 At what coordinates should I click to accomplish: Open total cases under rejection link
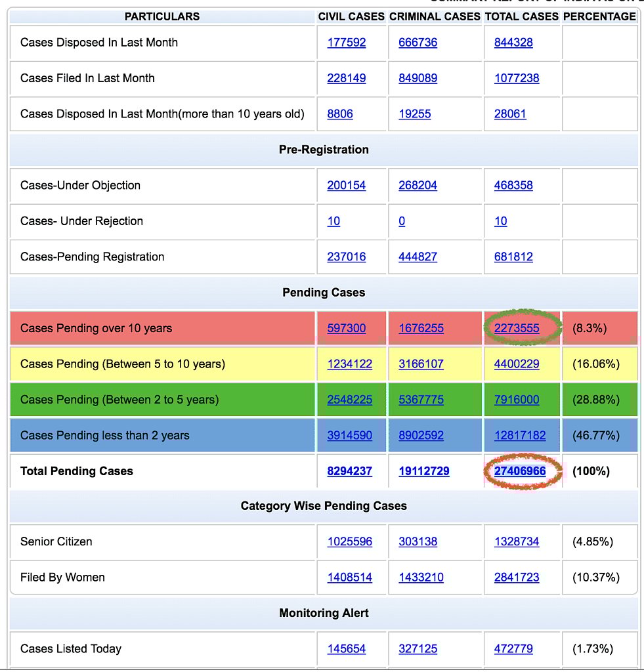click(x=501, y=221)
